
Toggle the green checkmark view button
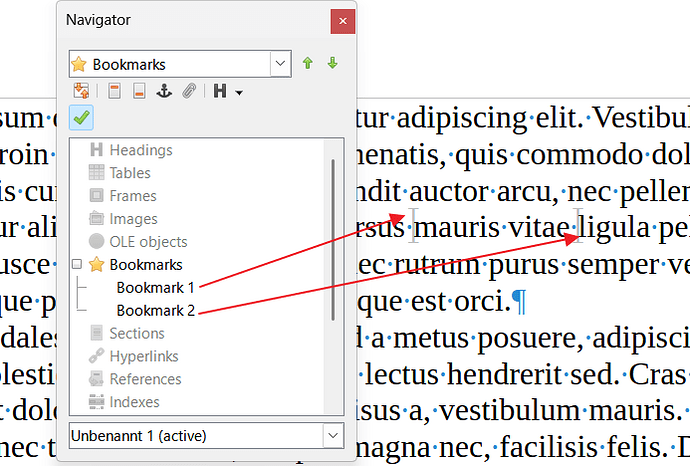(x=81, y=118)
